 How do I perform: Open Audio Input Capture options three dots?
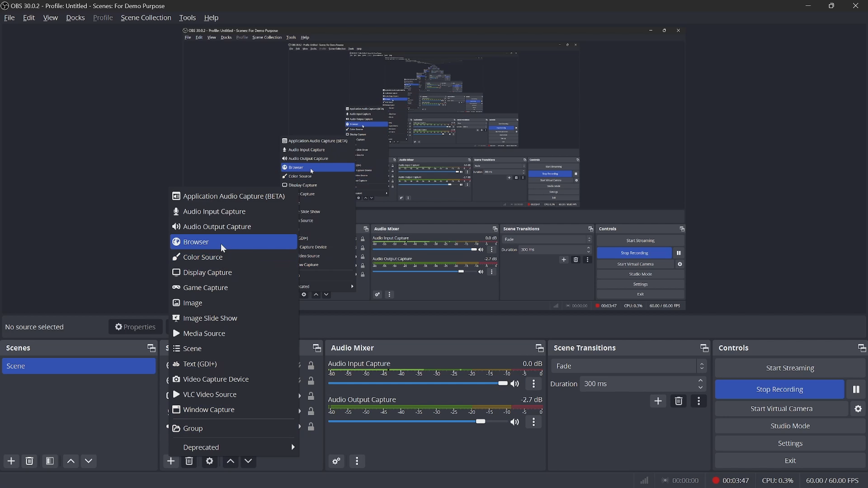(534, 384)
